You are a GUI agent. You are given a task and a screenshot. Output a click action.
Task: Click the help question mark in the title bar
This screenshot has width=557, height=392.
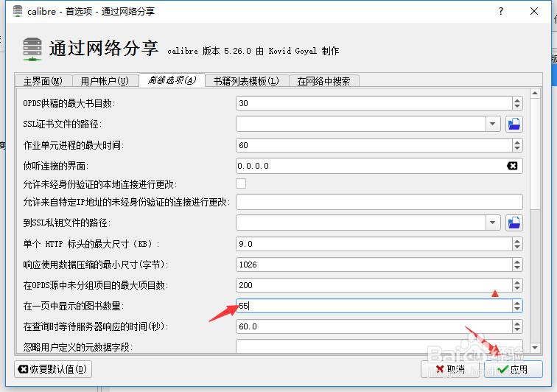coord(500,11)
